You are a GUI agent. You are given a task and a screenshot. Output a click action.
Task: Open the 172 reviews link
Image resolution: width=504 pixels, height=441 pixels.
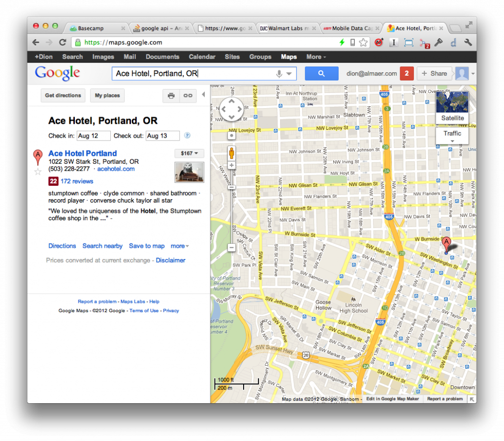coord(77,181)
